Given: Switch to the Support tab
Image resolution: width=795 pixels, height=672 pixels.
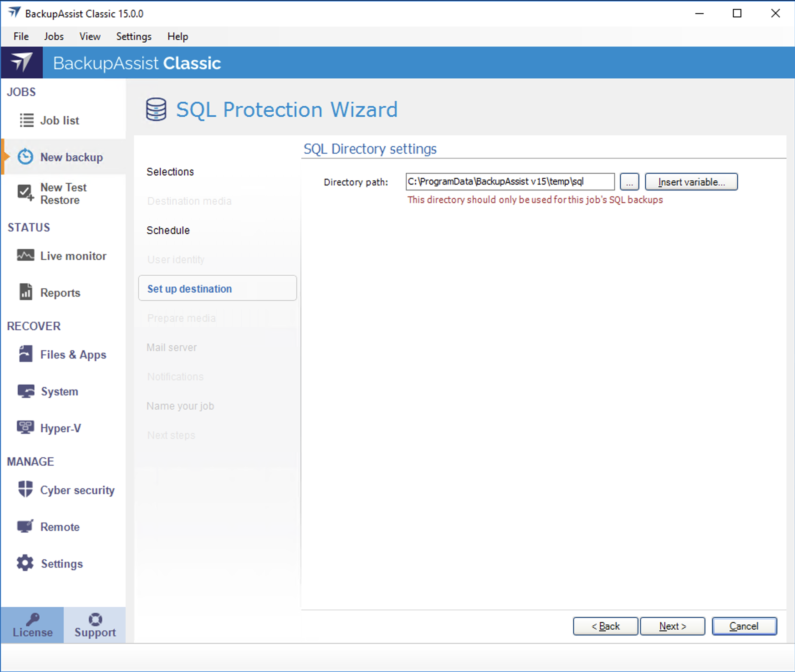Looking at the screenshot, I should pos(95,625).
